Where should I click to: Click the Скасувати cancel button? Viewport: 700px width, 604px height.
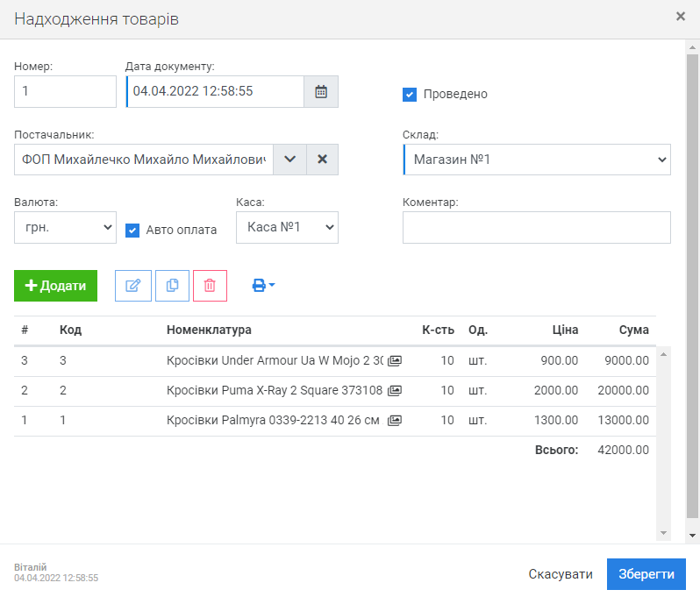[x=561, y=574]
